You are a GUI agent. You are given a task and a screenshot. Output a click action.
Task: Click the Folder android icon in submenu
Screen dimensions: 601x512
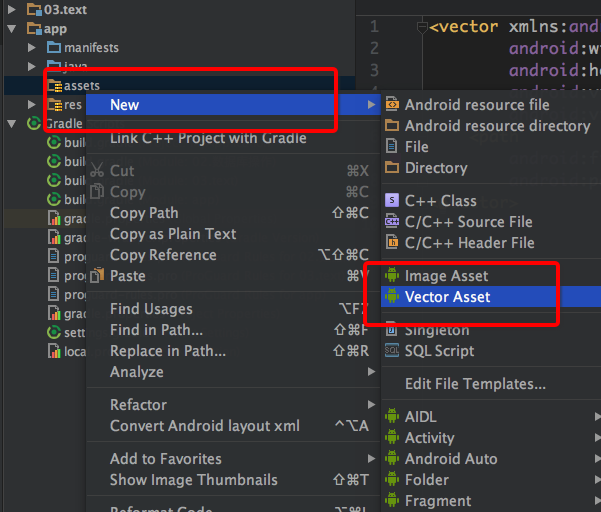pos(392,479)
